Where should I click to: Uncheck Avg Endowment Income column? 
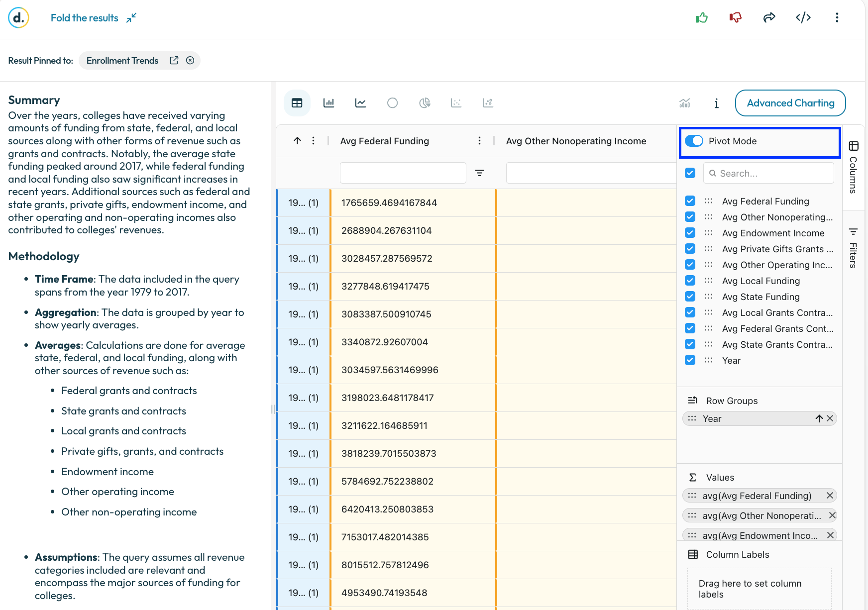pyautogui.click(x=690, y=233)
